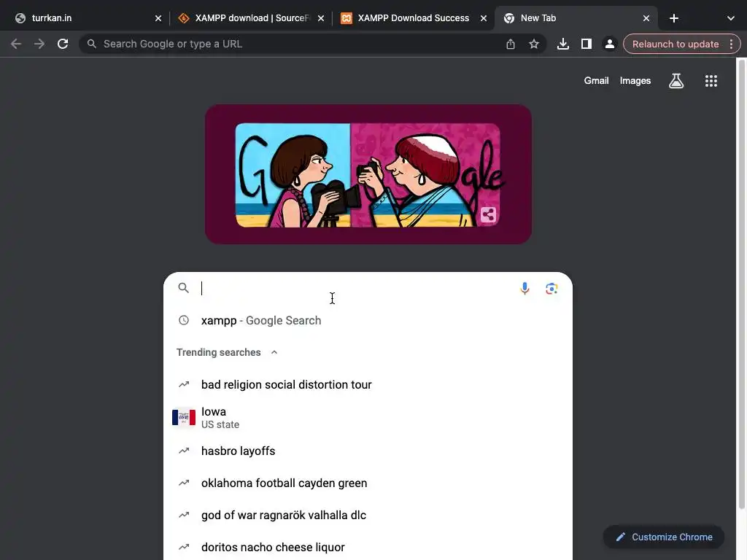Click trending arrow icon beside hasbro layoffs
This screenshot has width=747, height=560.
(x=183, y=451)
